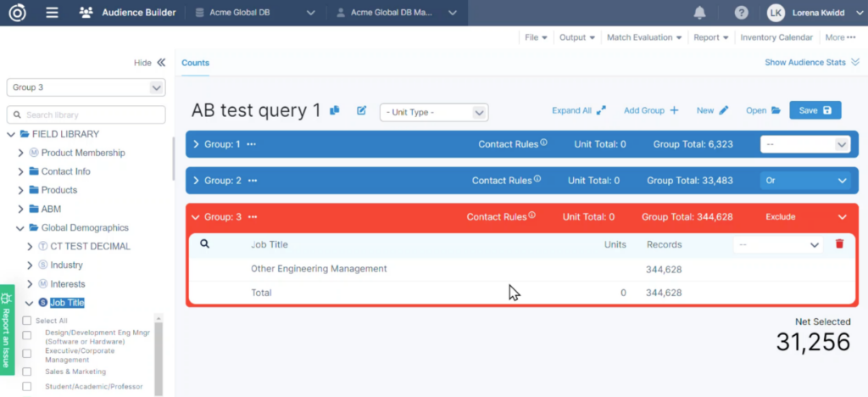Viewport: 868px width, 397px height.
Task: Switch to the Counts tab
Action: 195,63
